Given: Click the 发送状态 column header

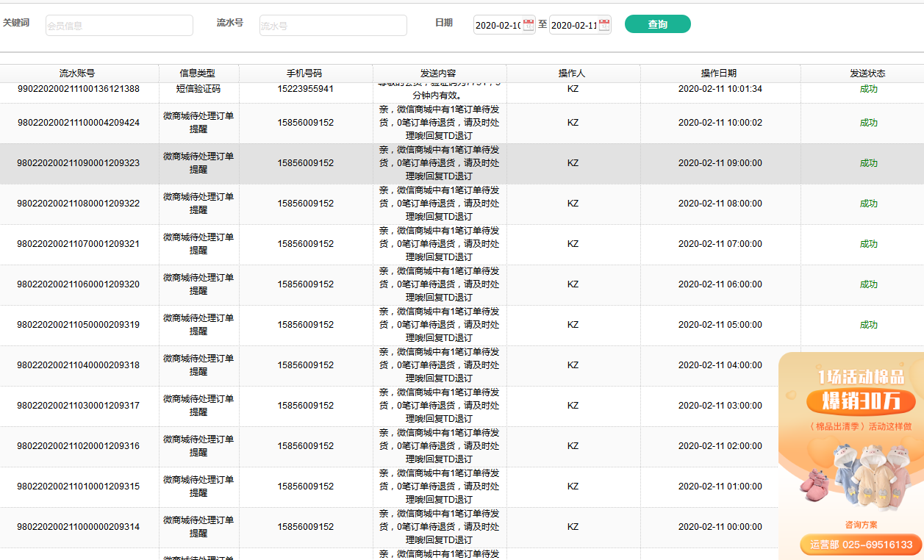Looking at the screenshot, I should [x=867, y=73].
